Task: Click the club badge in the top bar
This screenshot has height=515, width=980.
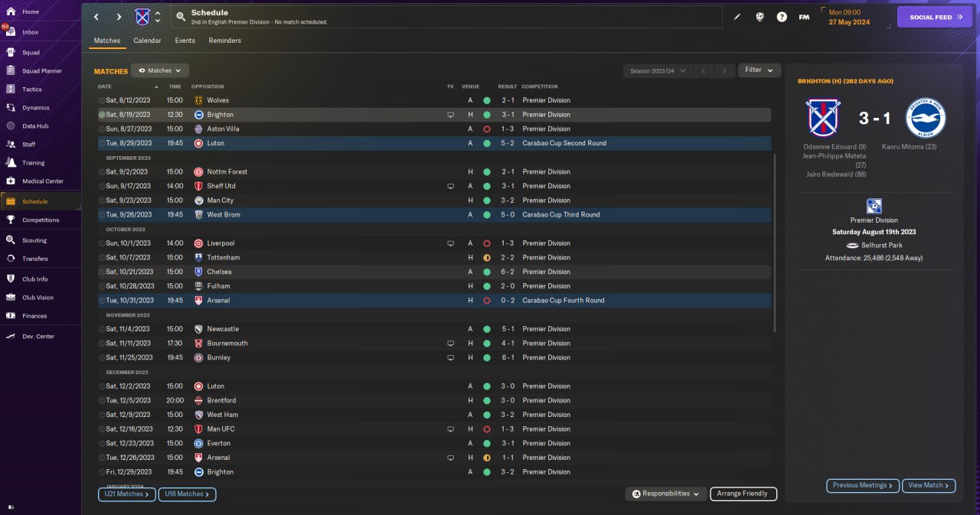Action: 142,17
